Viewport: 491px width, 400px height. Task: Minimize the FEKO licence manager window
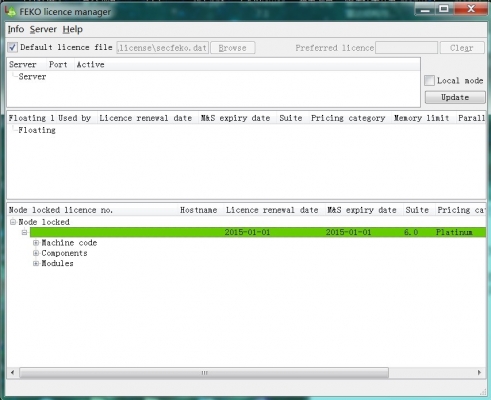click(x=425, y=9)
